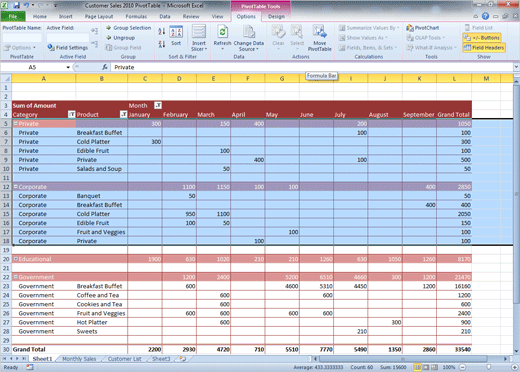Open PivotTable Options dropdown
This screenshot has width=520, height=372.
click(19, 48)
